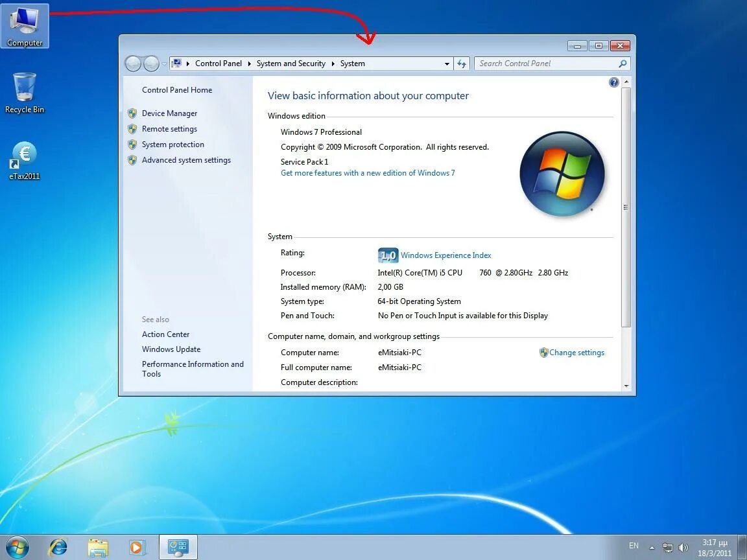Click the scrollbar up arrow
The image size is (747, 560).
tap(626, 82)
